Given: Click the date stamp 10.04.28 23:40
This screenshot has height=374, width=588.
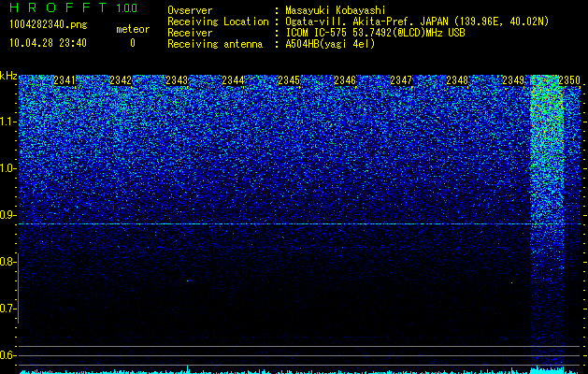Looking at the screenshot, I should pyautogui.click(x=48, y=43).
